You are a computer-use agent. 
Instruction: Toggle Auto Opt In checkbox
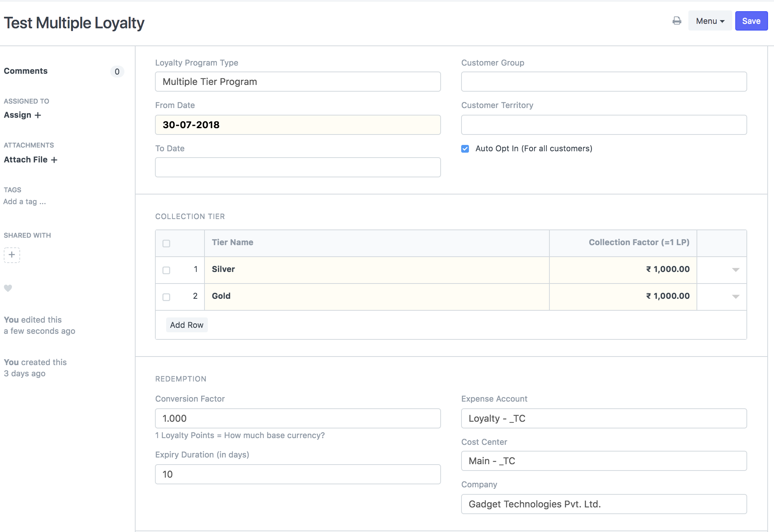pos(465,149)
